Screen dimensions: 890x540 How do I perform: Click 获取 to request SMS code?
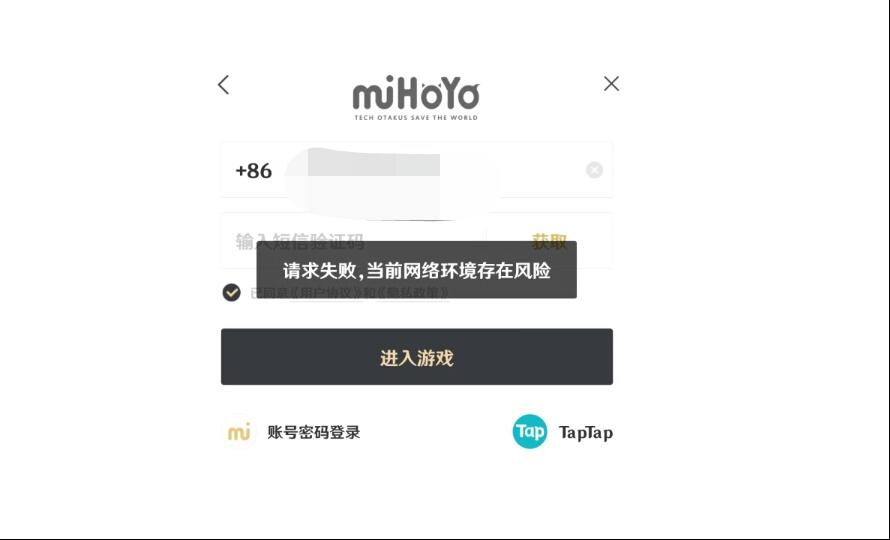(549, 241)
